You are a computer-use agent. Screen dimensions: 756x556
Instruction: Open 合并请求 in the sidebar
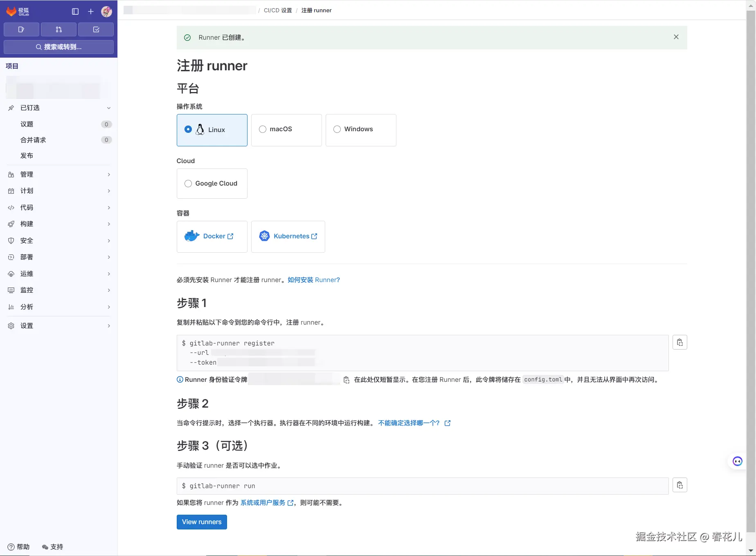click(x=59, y=140)
